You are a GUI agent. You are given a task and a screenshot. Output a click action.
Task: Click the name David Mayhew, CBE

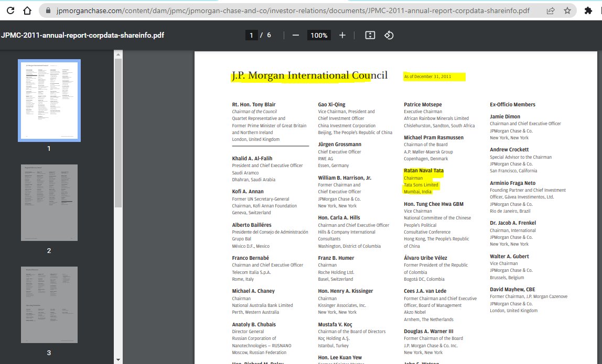[x=512, y=290]
